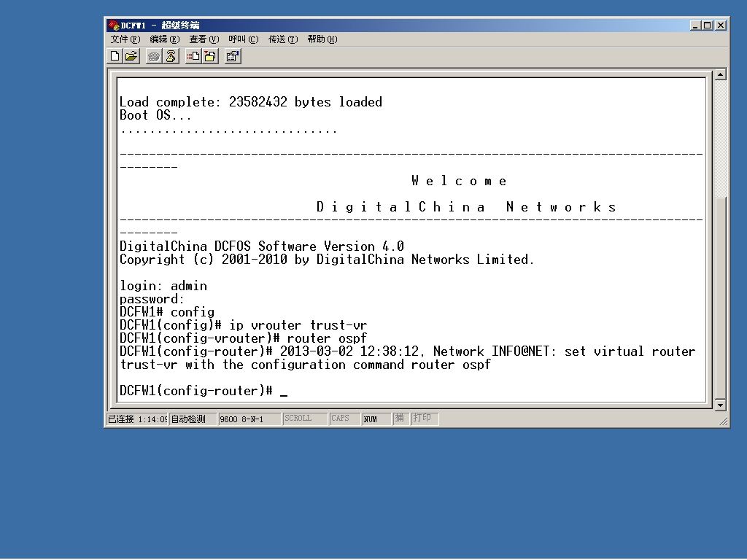
Task: Click the Properties toolbar icon
Action: [x=233, y=56]
